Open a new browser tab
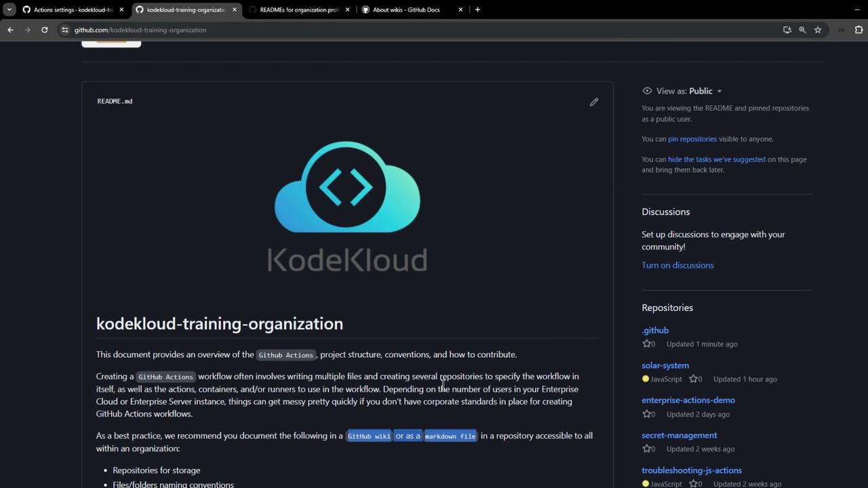 pos(477,9)
